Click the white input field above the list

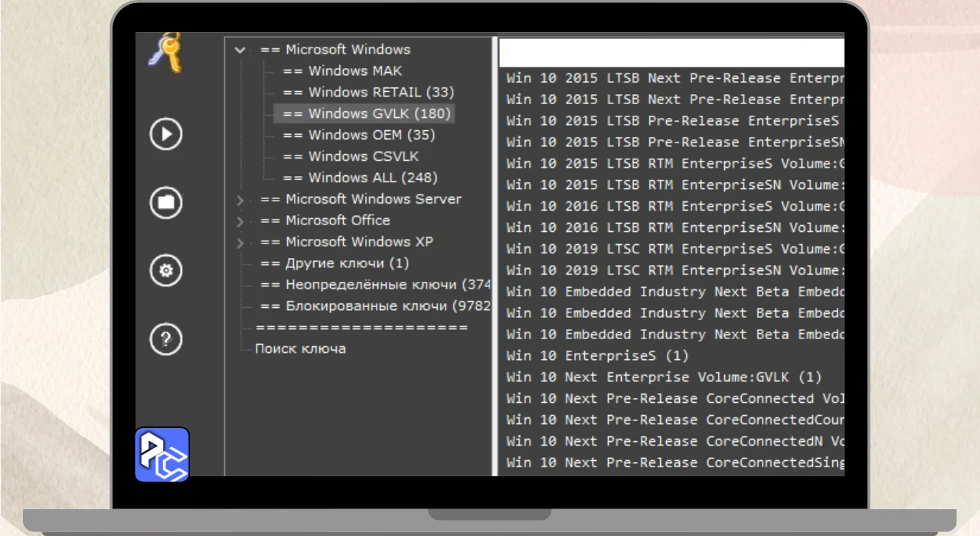[x=671, y=54]
